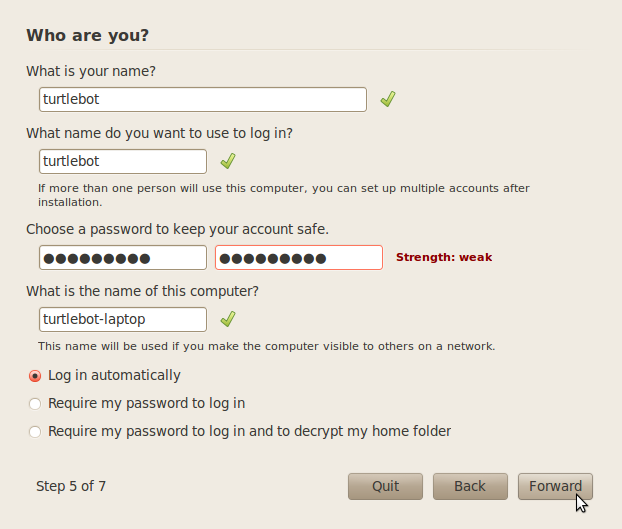This screenshot has height=529, width=622.
Task: Click the 'Choose a password to keep your account safe' label
Action: click(177, 229)
